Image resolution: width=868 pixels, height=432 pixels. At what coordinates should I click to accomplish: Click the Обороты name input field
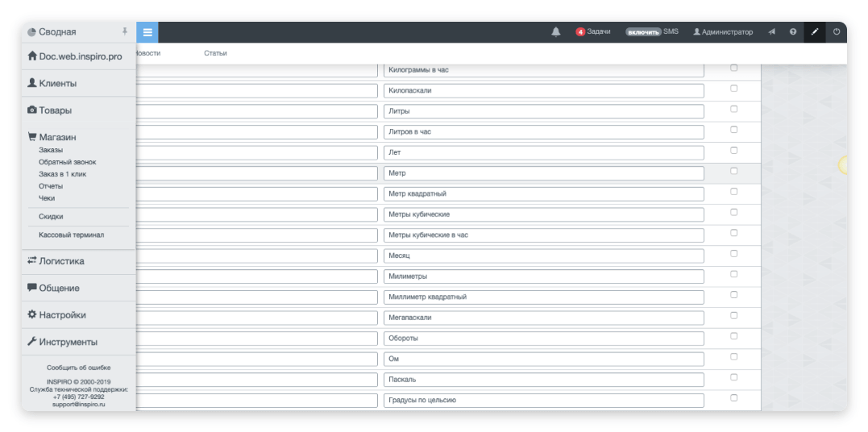click(543, 339)
